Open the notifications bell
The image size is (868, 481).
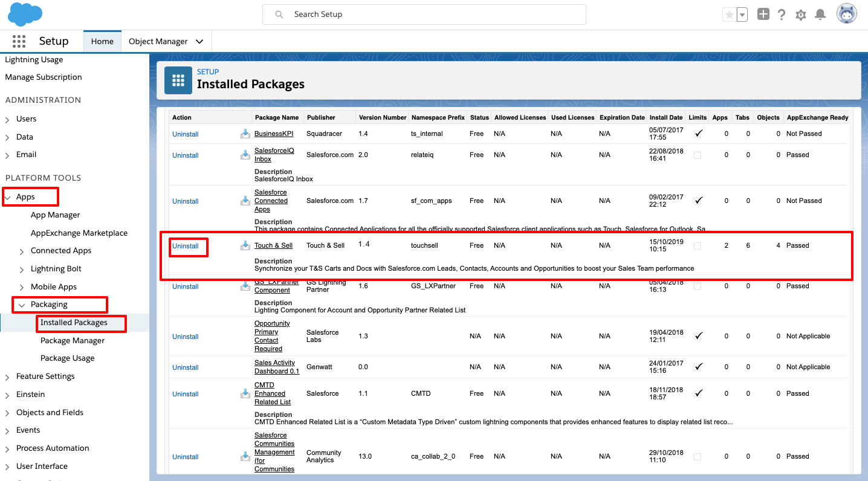point(820,15)
